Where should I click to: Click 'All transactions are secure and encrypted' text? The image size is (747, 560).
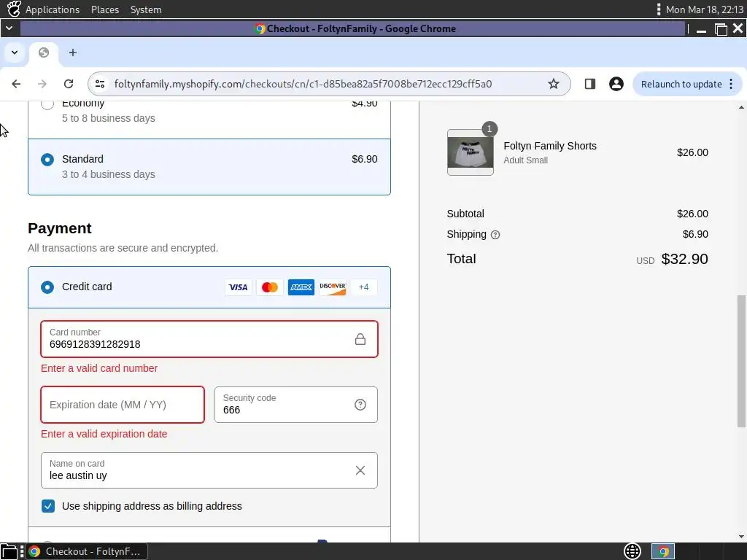(x=123, y=248)
